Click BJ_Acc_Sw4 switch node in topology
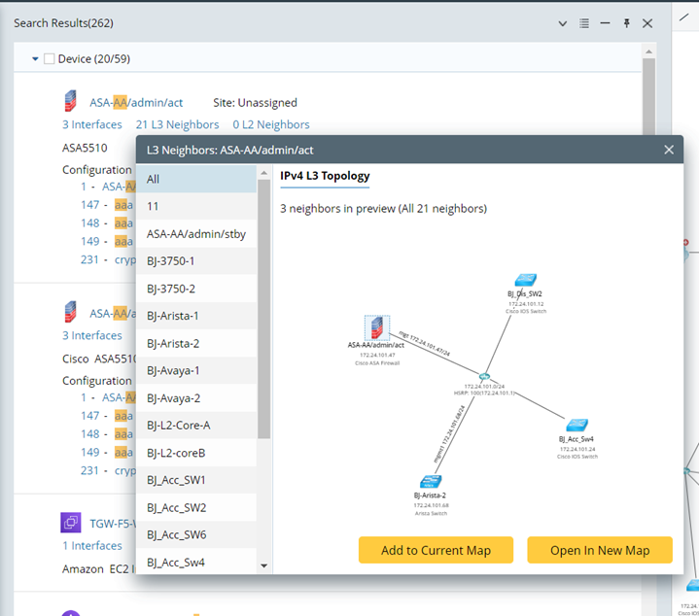 [x=577, y=426]
